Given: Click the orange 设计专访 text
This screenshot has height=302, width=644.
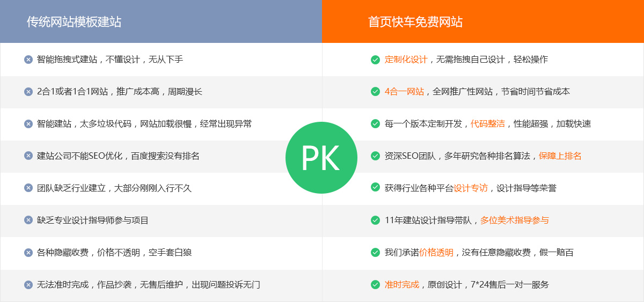Looking at the screenshot, I should coord(471,188).
